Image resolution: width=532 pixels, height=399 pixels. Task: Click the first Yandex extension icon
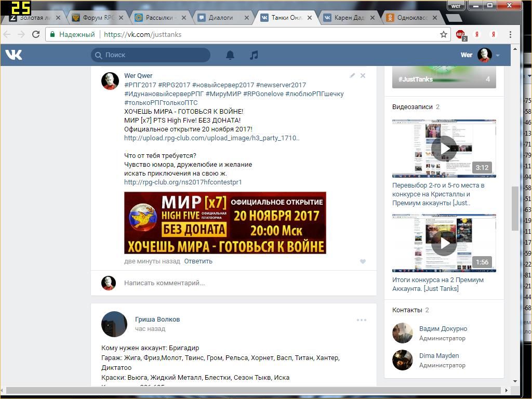tap(477, 34)
